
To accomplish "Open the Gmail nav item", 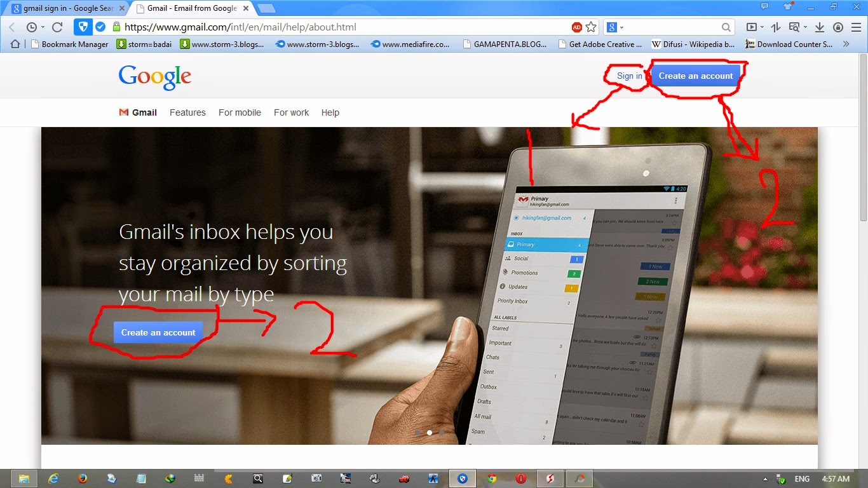I will point(138,112).
